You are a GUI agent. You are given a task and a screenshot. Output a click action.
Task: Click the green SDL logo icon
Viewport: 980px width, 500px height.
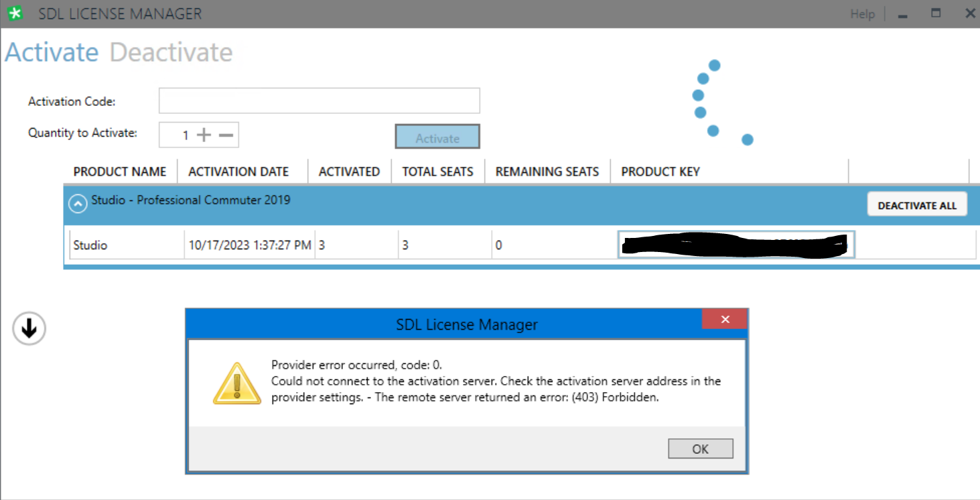pos(15,13)
